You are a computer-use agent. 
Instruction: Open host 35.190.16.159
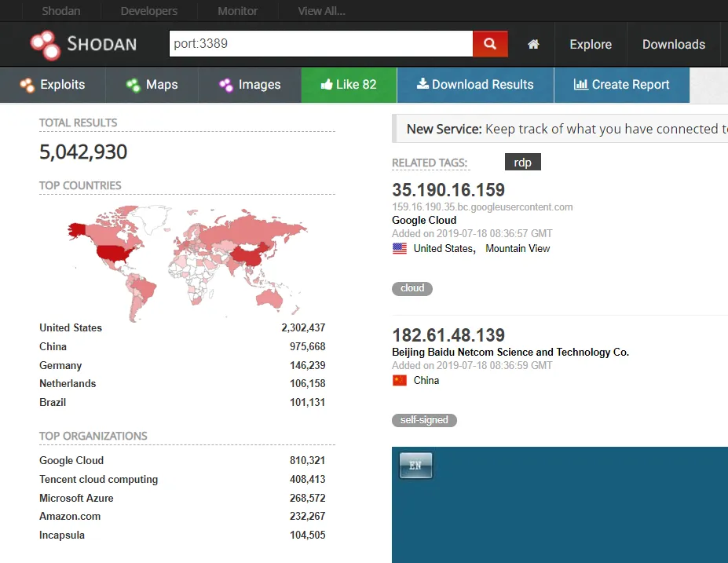[x=448, y=190]
